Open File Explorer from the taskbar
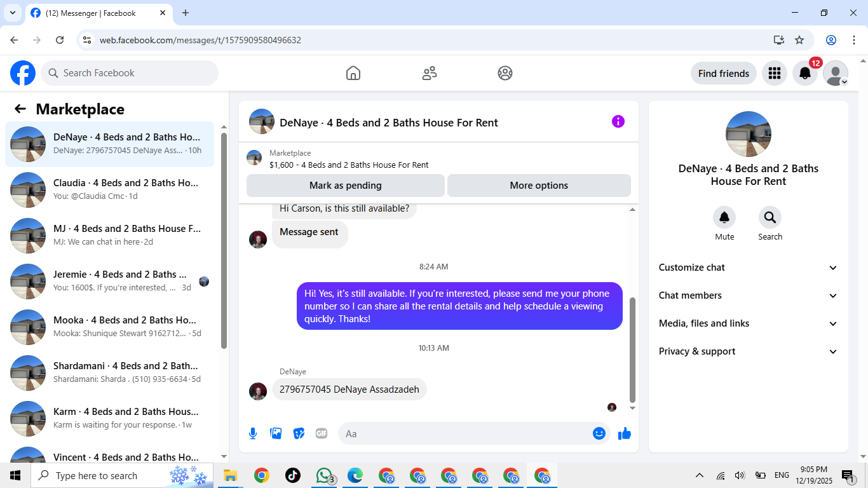 tap(230, 475)
